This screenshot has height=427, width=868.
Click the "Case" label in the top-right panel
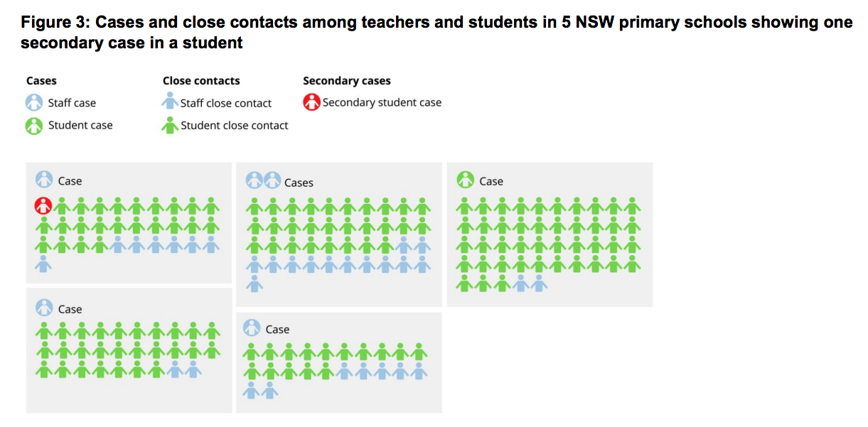(x=491, y=181)
